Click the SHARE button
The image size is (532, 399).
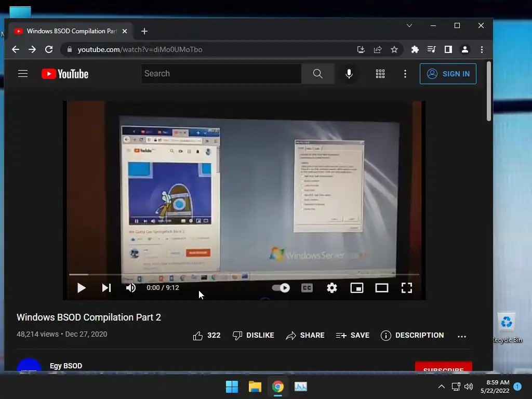point(305,336)
